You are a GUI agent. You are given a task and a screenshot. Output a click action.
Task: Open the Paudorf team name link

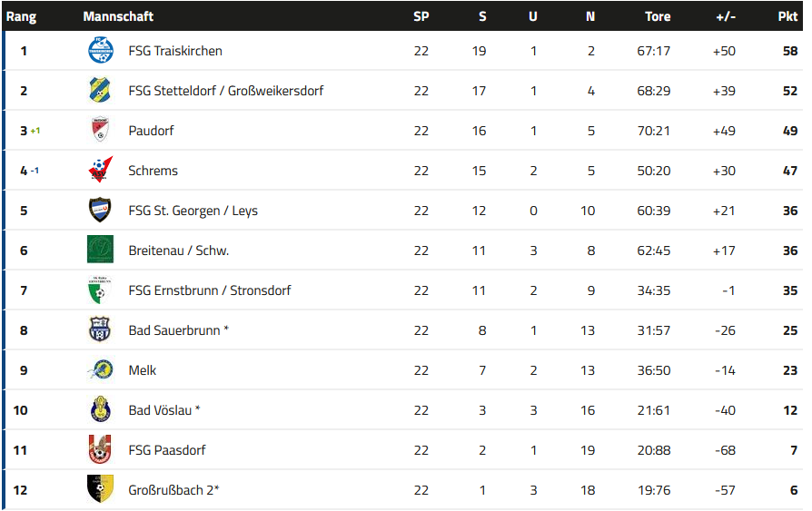[151, 131]
